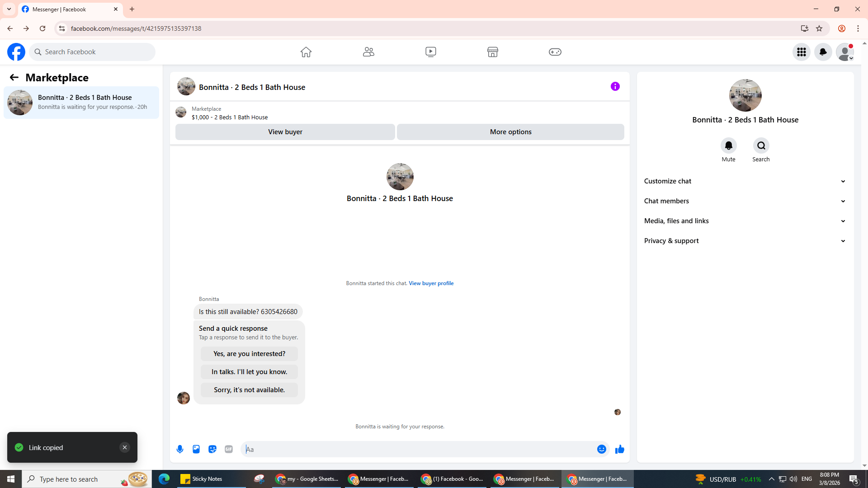Open emoji picker in message box
The width and height of the screenshot is (868, 488).
(601, 449)
